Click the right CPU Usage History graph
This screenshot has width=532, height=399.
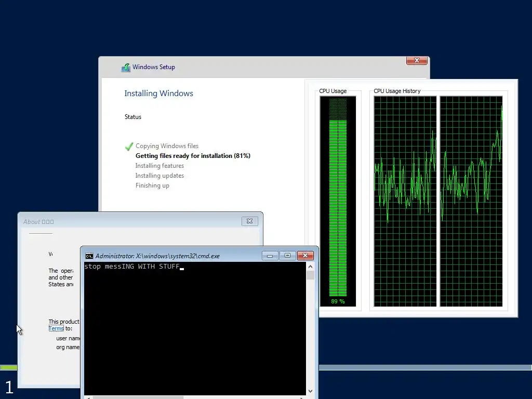point(471,201)
